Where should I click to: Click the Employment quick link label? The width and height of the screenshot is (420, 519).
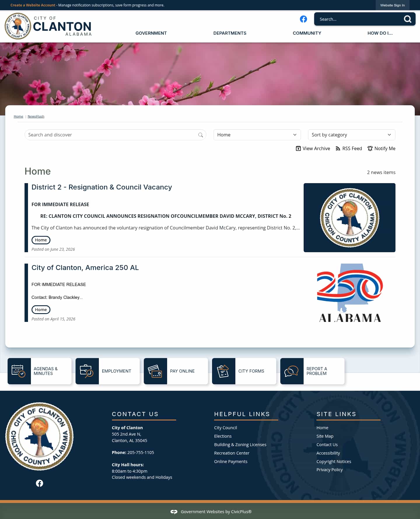coord(116,371)
